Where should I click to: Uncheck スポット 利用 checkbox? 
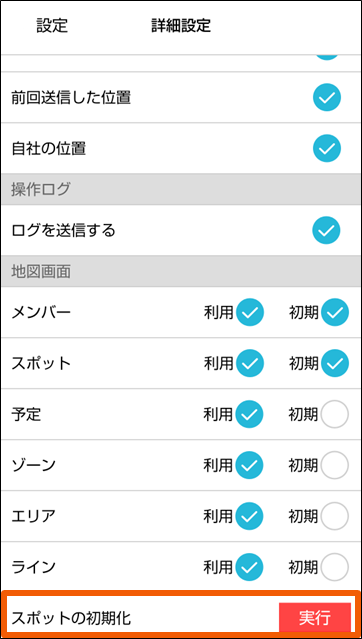pyautogui.click(x=250, y=363)
